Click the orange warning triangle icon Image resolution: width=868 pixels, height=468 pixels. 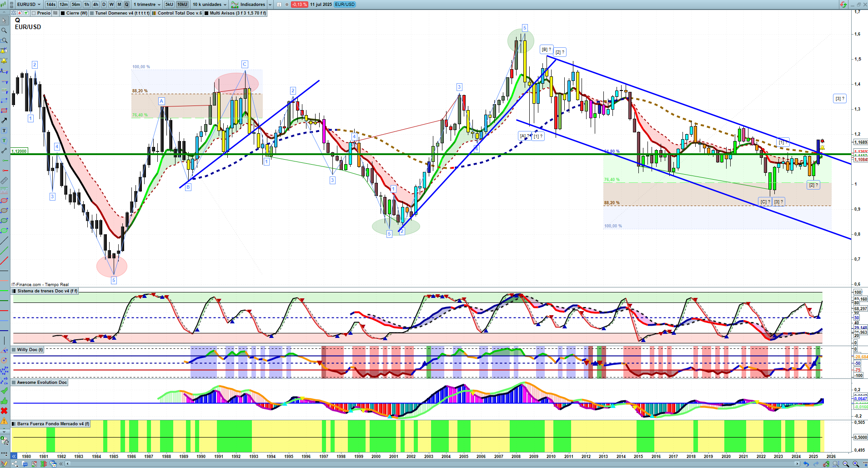pyautogui.click(x=4, y=421)
